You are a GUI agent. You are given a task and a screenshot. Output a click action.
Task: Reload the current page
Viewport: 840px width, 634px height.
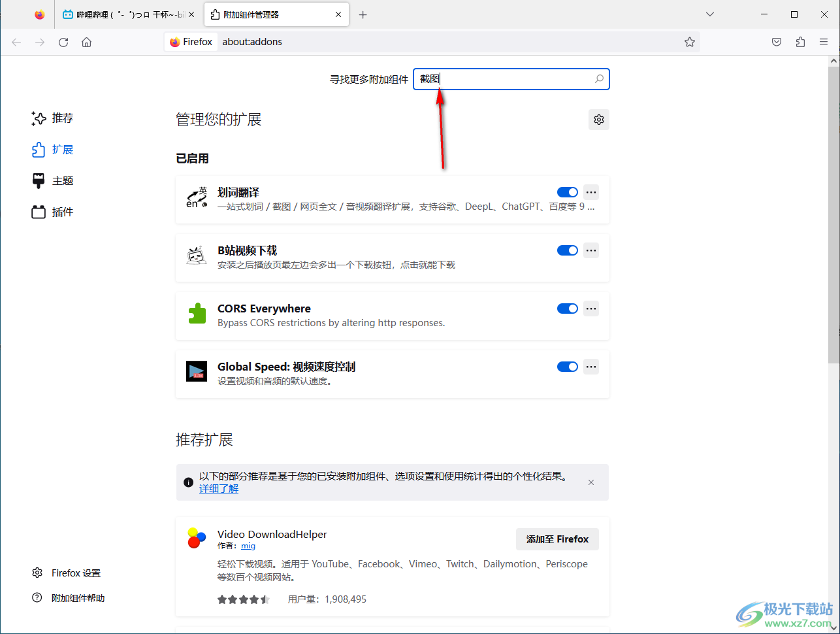click(63, 42)
